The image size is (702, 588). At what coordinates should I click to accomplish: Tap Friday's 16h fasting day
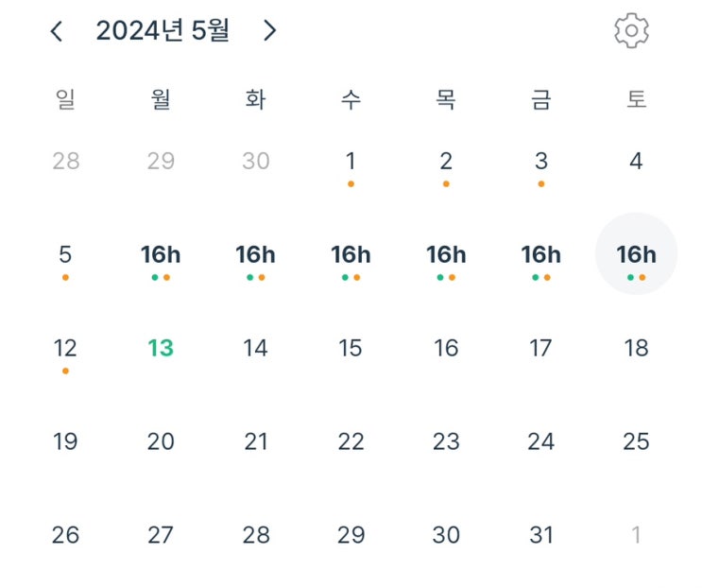tap(540, 254)
